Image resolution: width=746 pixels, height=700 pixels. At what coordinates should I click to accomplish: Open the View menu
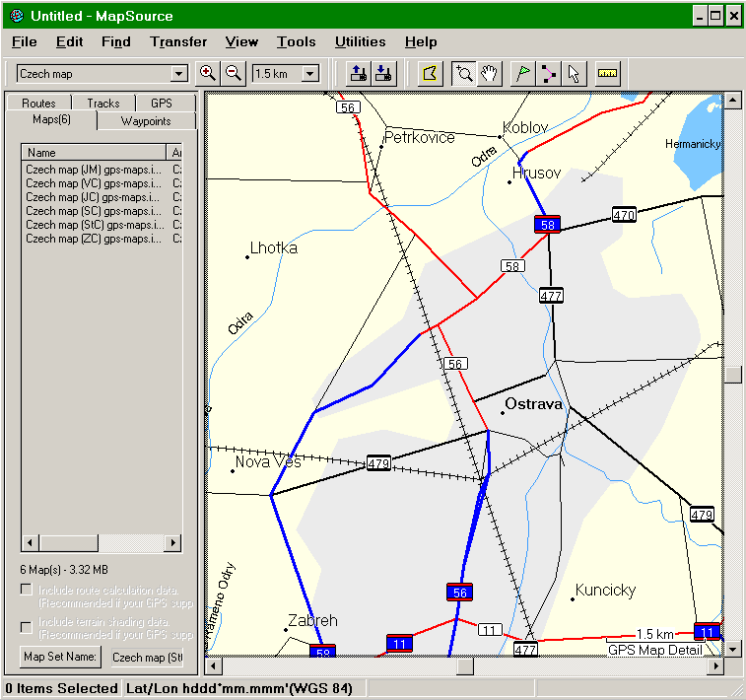click(241, 41)
